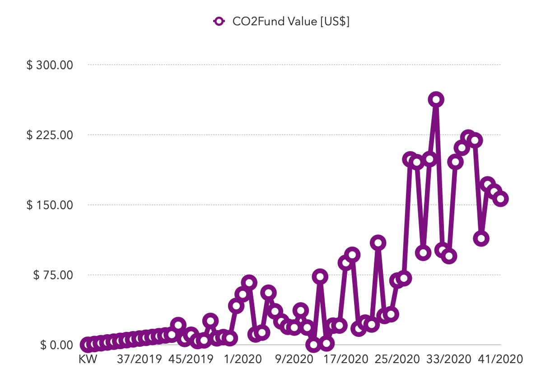Click the 1/2020 x-axis label
560x392 pixels.
pyautogui.click(x=243, y=359)
